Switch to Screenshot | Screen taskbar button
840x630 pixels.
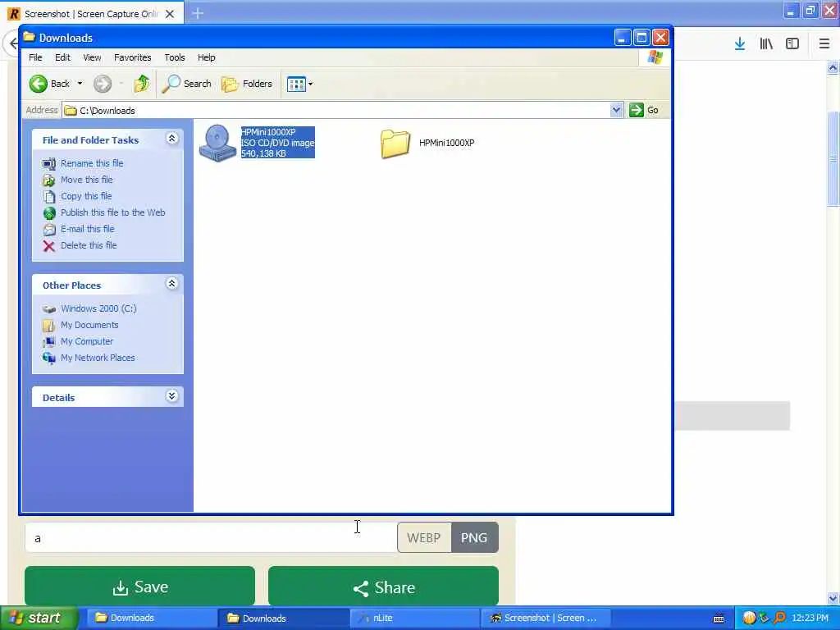click(546, 618)
